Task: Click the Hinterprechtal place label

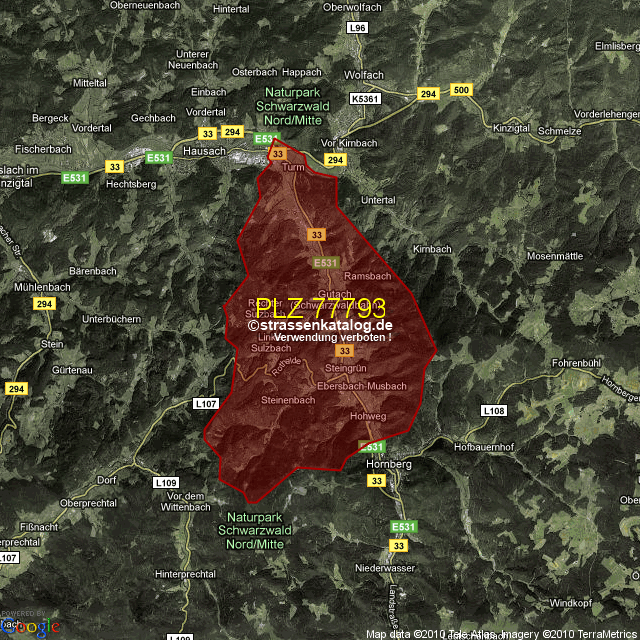Action: 186,575
